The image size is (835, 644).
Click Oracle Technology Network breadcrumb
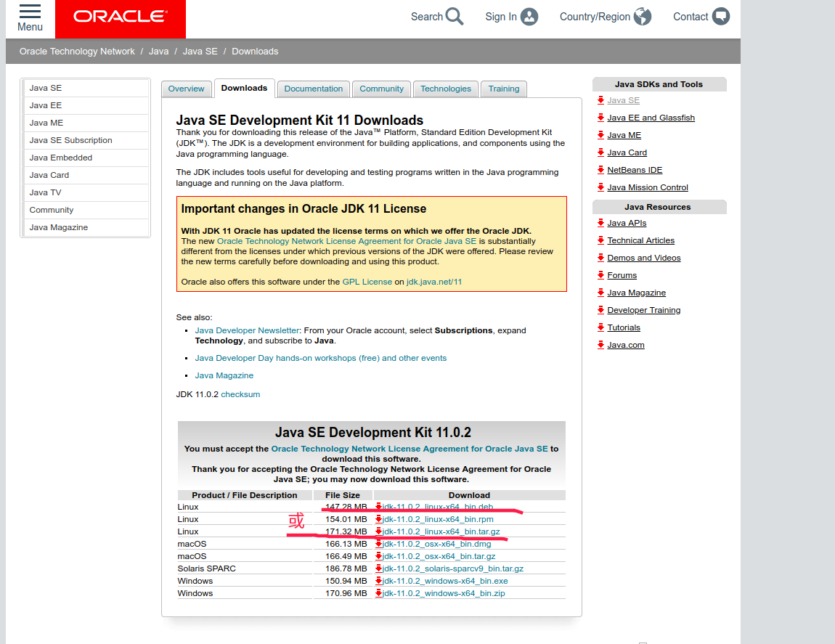coord(77,51)
